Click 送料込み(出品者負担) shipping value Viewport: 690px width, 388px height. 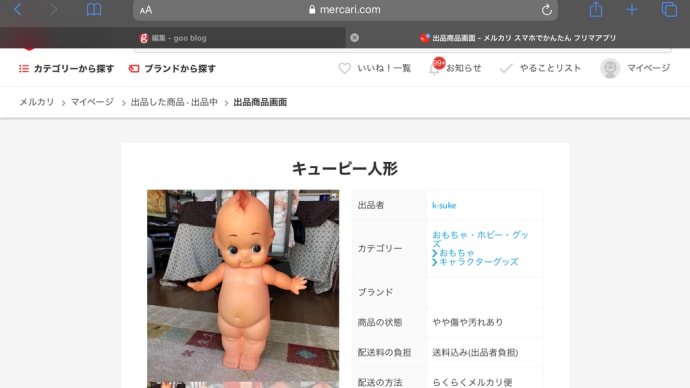(x=475, y=352)
